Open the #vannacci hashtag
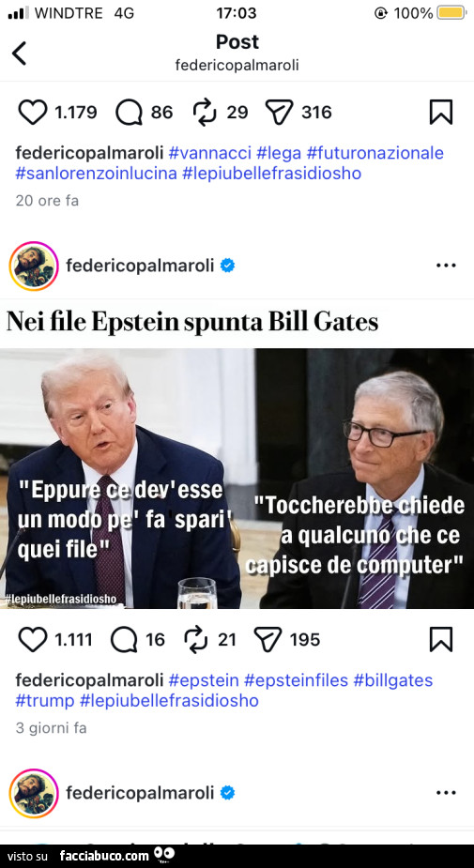 click(210, 152)
